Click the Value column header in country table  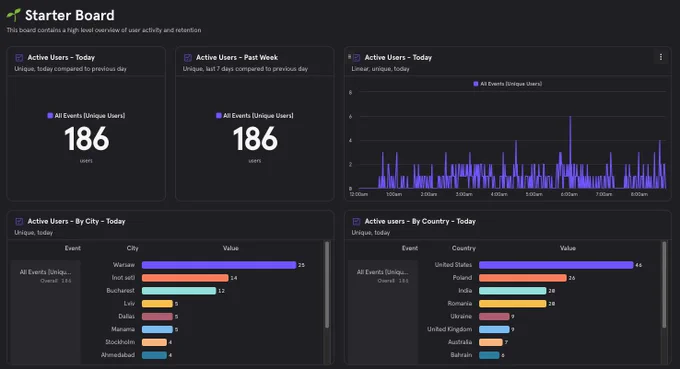568,248
